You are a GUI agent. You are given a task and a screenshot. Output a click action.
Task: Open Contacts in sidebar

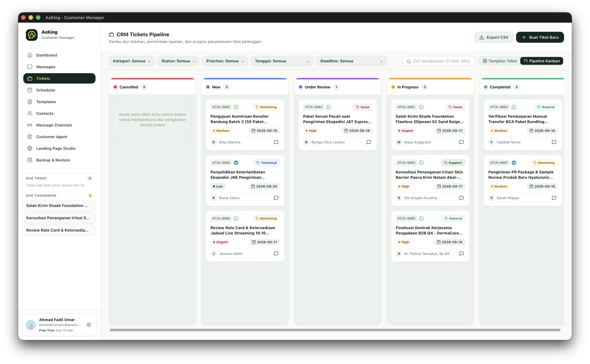59,113
